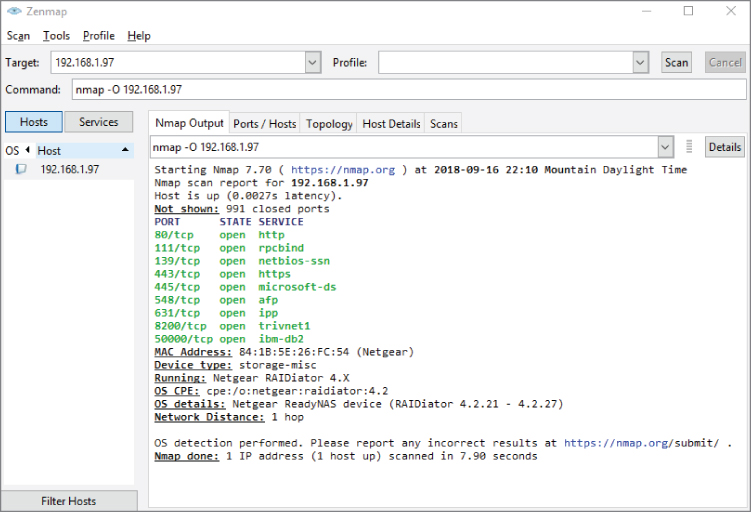
Task: Open the Scan menu
Action: [18, 36]
